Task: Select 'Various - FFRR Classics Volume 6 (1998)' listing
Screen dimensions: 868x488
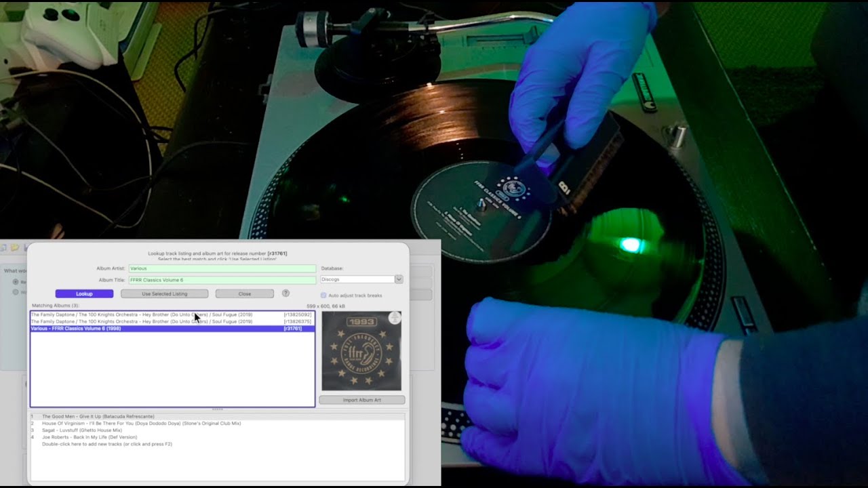Action: click(172, 328)
